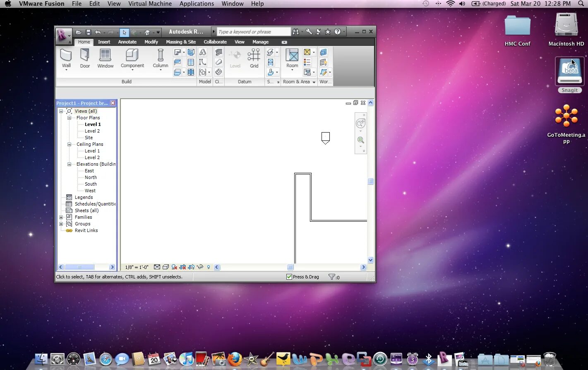The height and width of the screenshot is (370, 588).
Task: Collapse the Views (all) tree node
Action: point(61,111)
